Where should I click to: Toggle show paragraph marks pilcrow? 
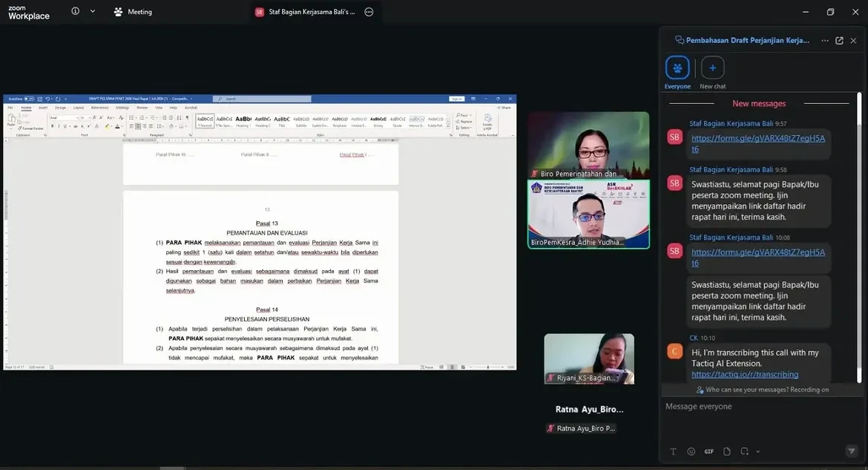pos(187,117)
